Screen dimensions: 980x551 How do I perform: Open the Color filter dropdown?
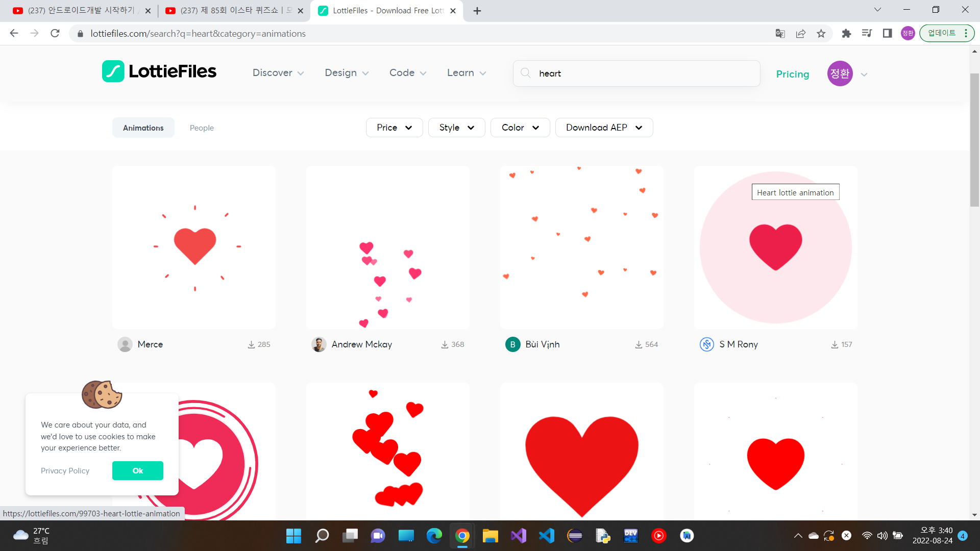(520, 128)
